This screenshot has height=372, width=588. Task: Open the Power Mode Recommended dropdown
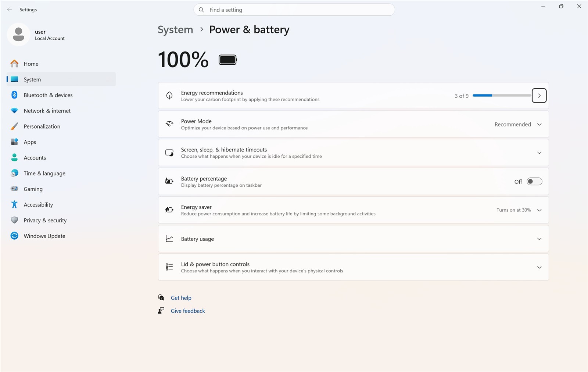click(x=518, y=124)
